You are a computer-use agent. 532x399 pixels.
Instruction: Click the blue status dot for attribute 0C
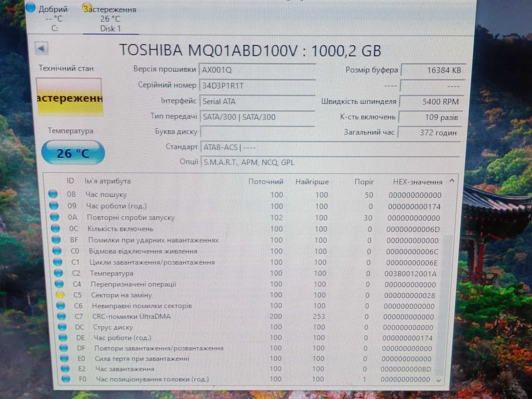coord(55,228)
